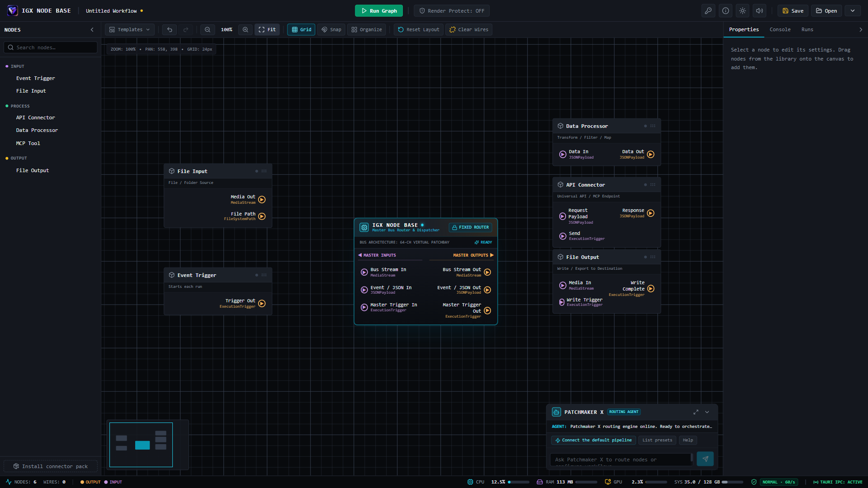Click the Media Out port on File Input
868x488 pixels.
[x=262, y=200]
